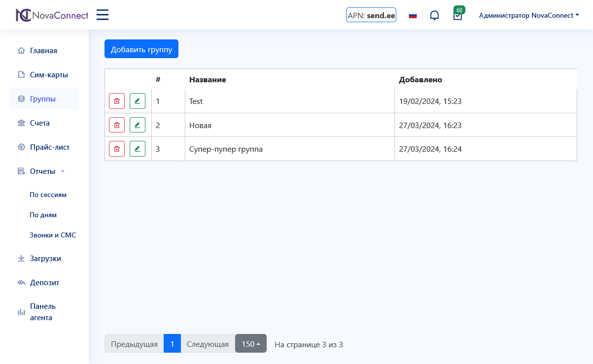Edit the Супер-пупер группа entry
The height and width of the screenshot is (364, 593).
[x=138, y=149]
